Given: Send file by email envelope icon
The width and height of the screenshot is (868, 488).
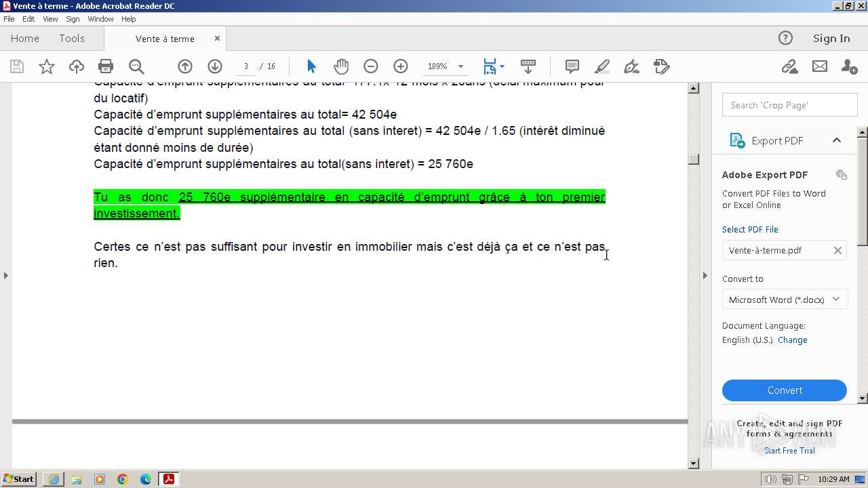Looking at the screenshot, I should [x=820, y=66].
